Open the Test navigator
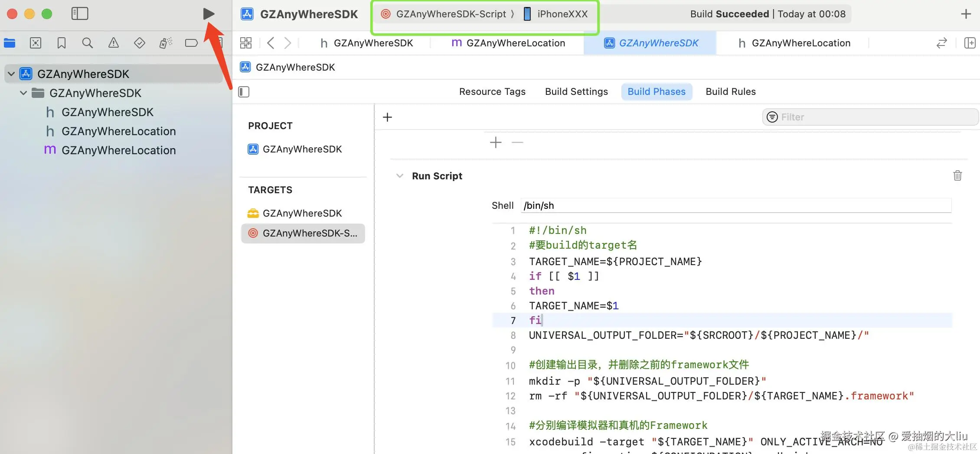Screen dimensions: 980x454 tap(140, 43)
